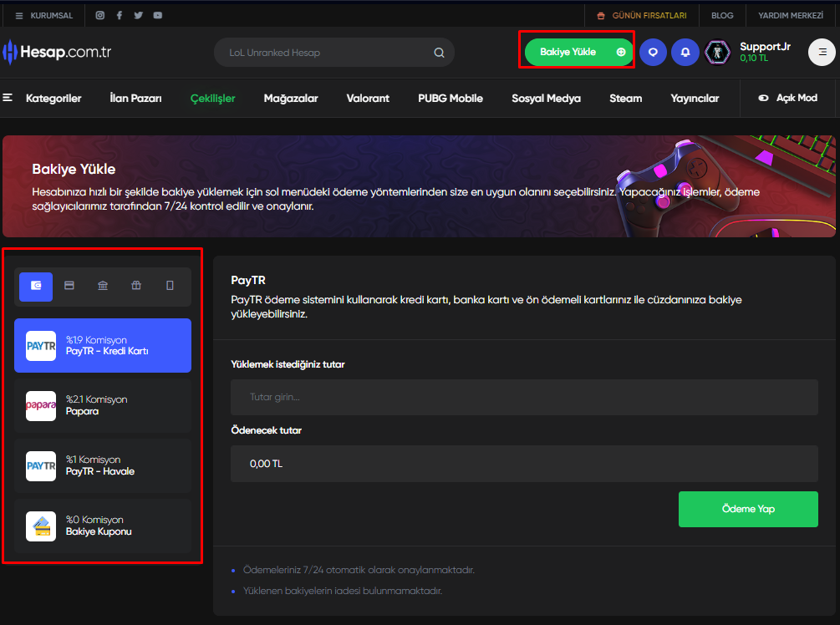Click the SupportJr username
The width and height of the screenshot is (840, 625).
pyautogui.click(x=765, y=47)
